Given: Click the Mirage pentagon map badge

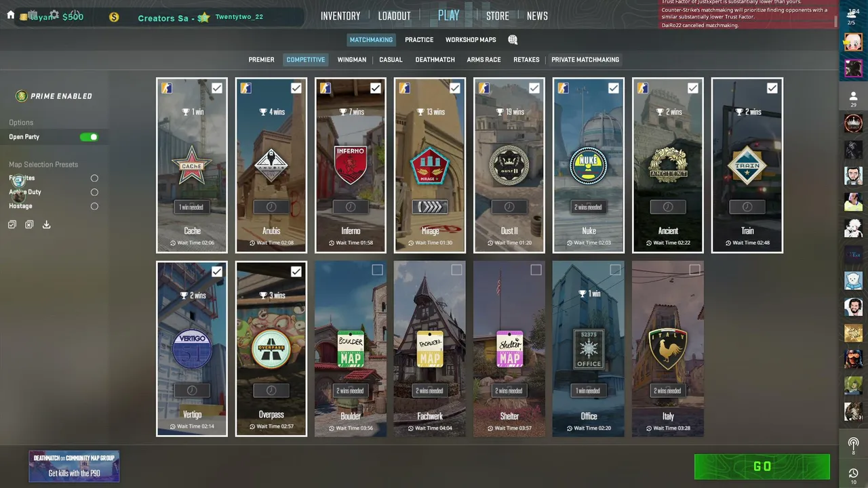Looking at the screenshot, I should click(x=430, y=165).
